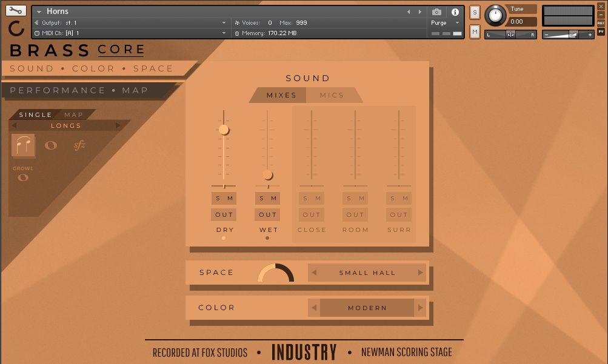Solo the WET mix channel

pyautogui.click(x=261, y=198)
